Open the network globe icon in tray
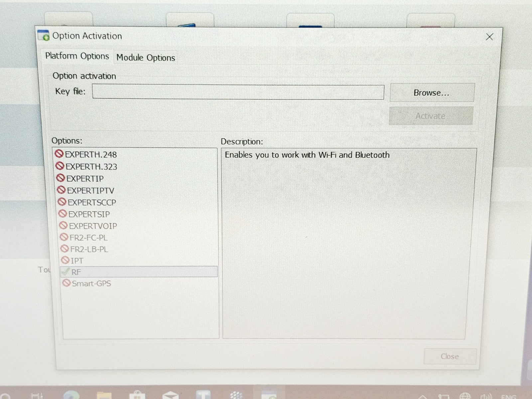The image size is (532, 399). 465,396
